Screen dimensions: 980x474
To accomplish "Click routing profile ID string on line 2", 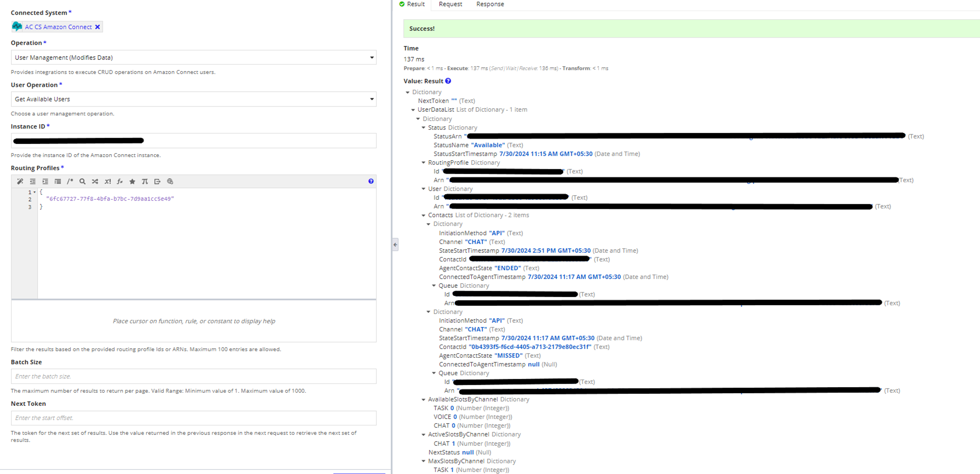I will tap(110, 199).
